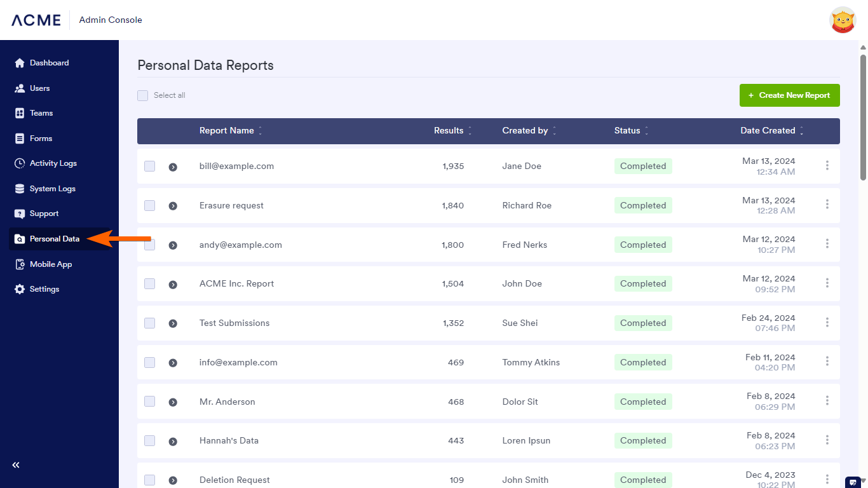The height and width of the screenshot is (488, 868).
Task: Check the Erasure request row checkbox
Action: coord(149,205)
